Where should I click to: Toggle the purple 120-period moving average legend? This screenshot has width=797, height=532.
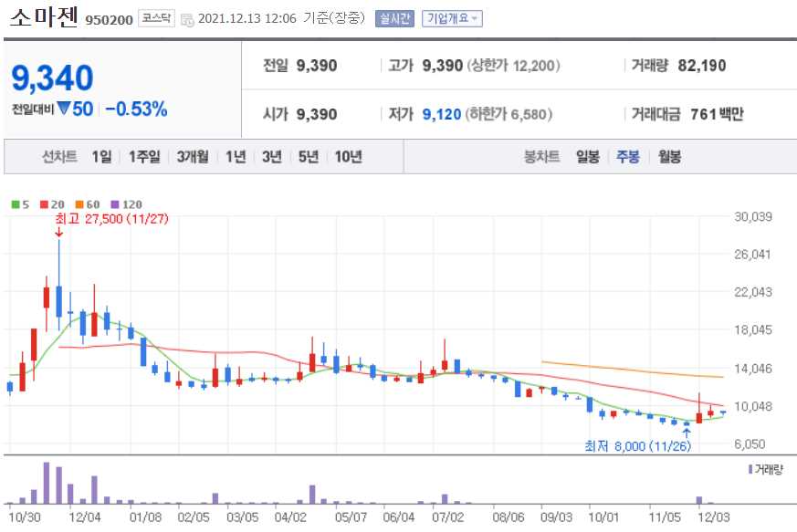tap(118, 203)
